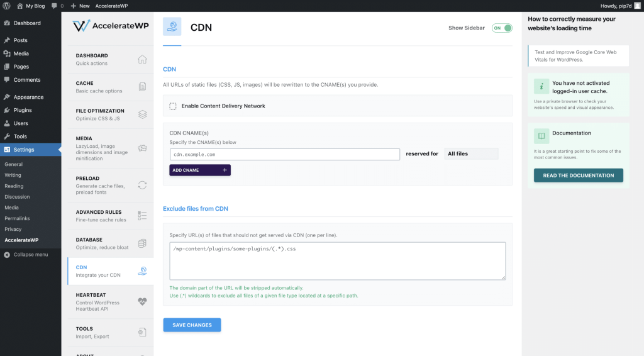Click the Appearance brush icon

[7, 97]
